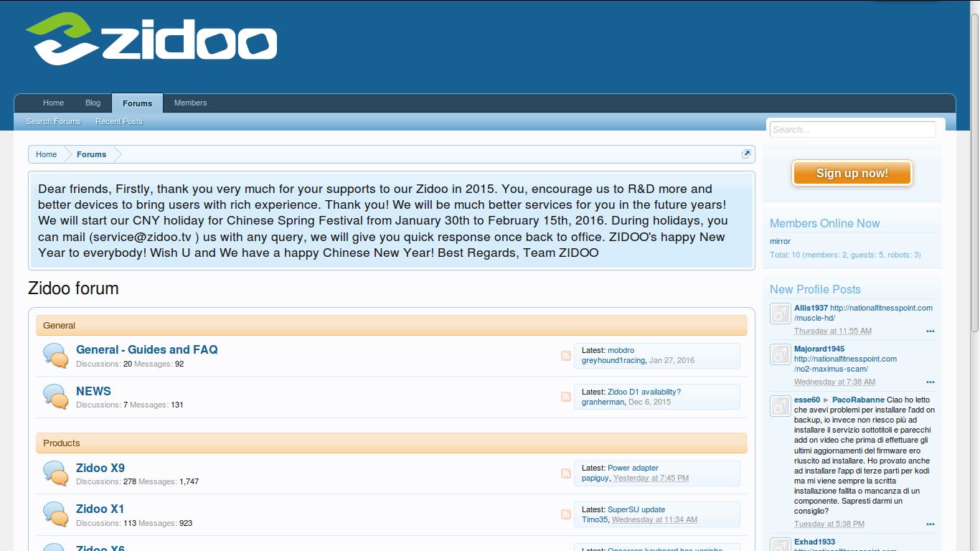Click forum icon next to Zidoo X1

click(56, 514)
